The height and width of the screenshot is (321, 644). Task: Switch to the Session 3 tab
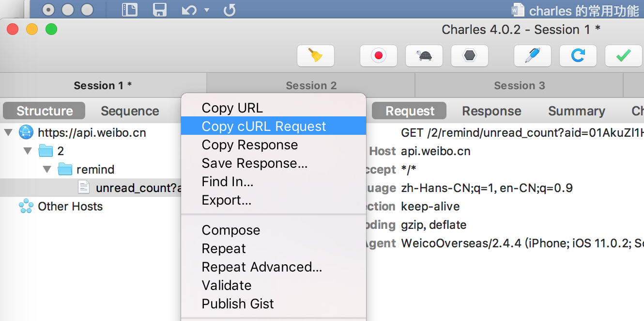tap(519, 85)
